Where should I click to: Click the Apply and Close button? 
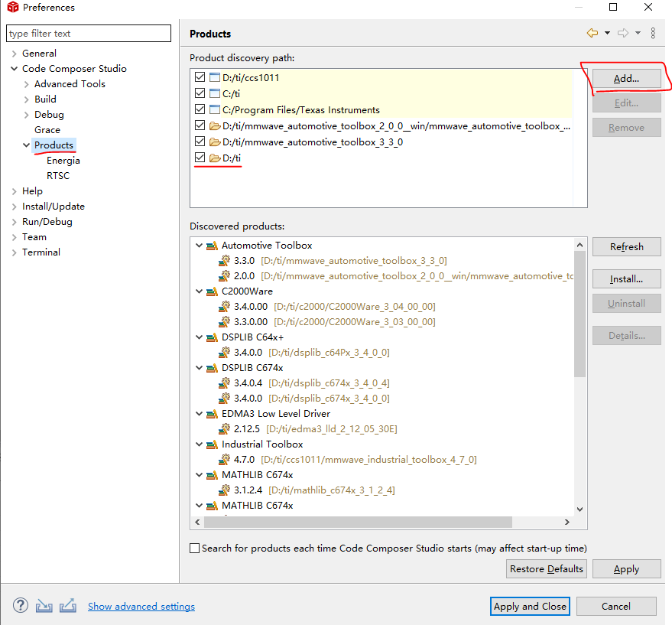(x=530, y=606)
